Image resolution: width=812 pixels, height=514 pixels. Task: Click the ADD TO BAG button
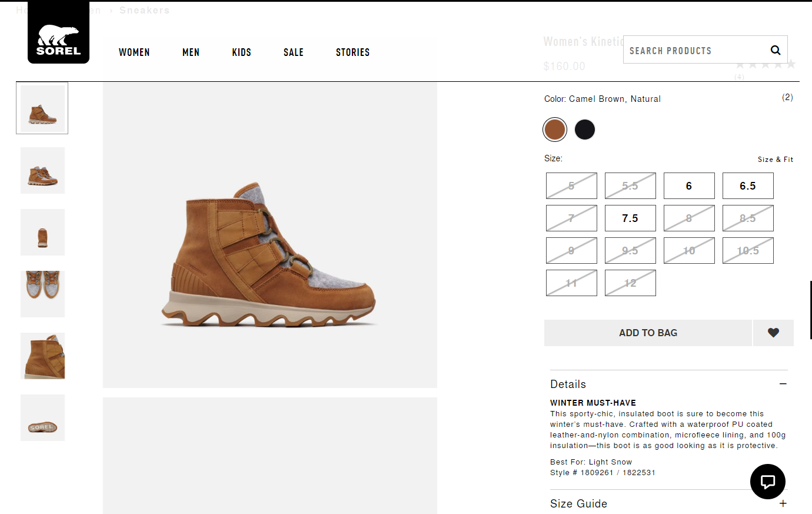[x=648, y=333]
